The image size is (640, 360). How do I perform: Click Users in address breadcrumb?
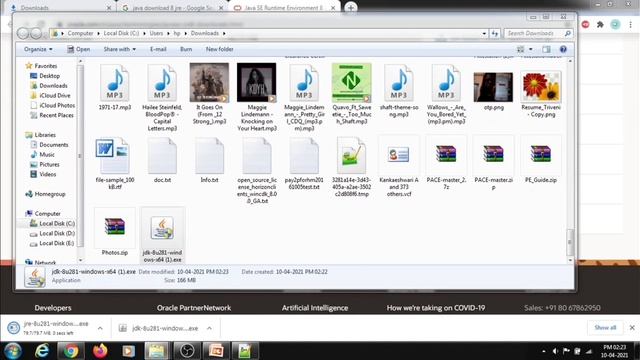156,33
